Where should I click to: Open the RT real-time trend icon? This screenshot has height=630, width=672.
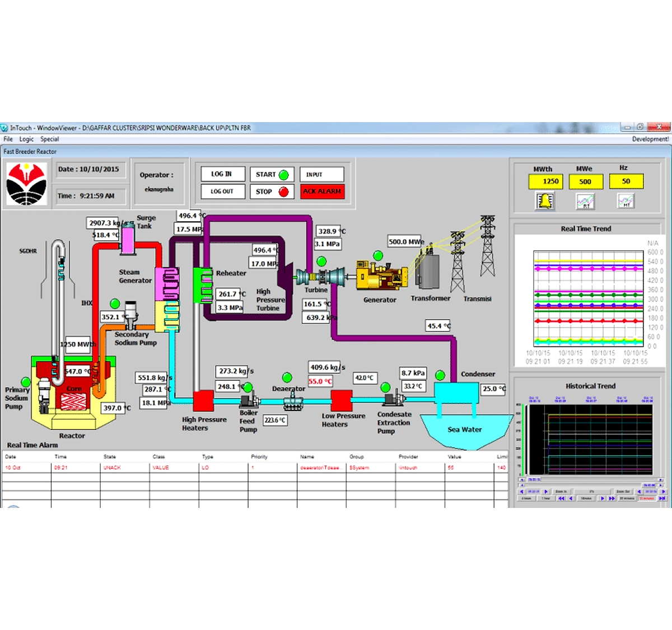tap(585, 201)
